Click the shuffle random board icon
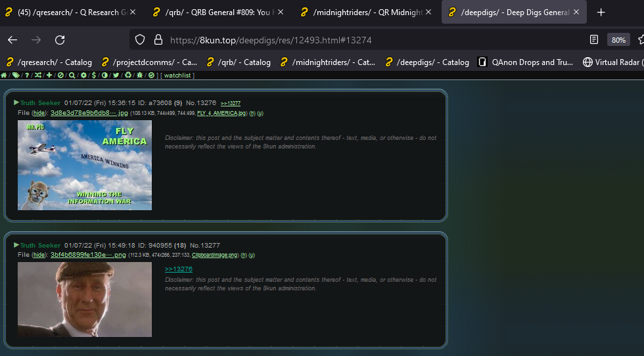This screenshot has height=356, width=644. point(38,75)
